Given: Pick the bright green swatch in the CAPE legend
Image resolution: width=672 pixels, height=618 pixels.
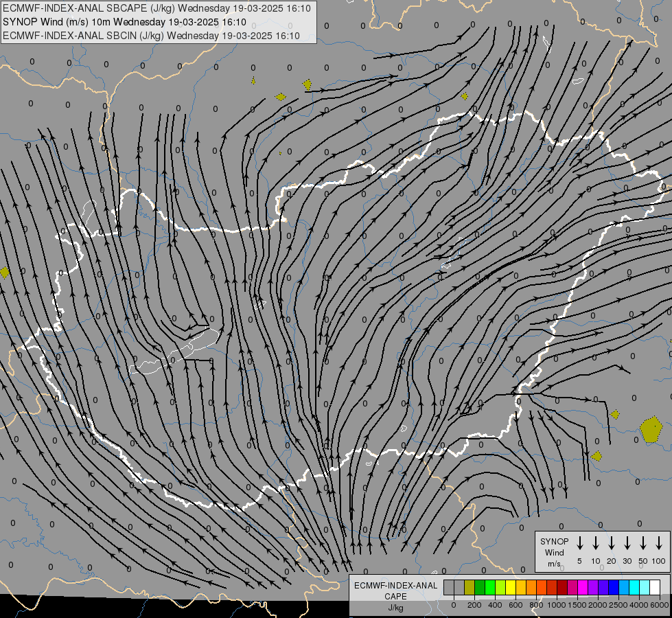Looking at the screenshot, I should pos(490,587).
